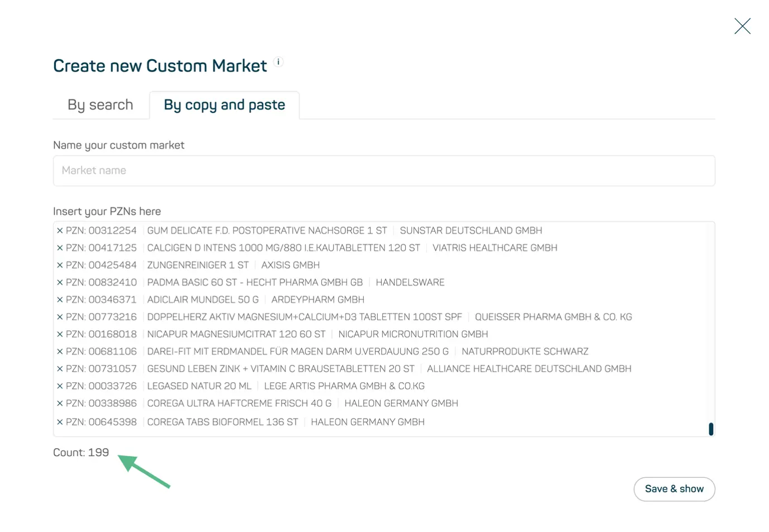Click LEGASED NATUR 20 ML text
This screenshot has height=532, width=769.
[x=199, y=386]
